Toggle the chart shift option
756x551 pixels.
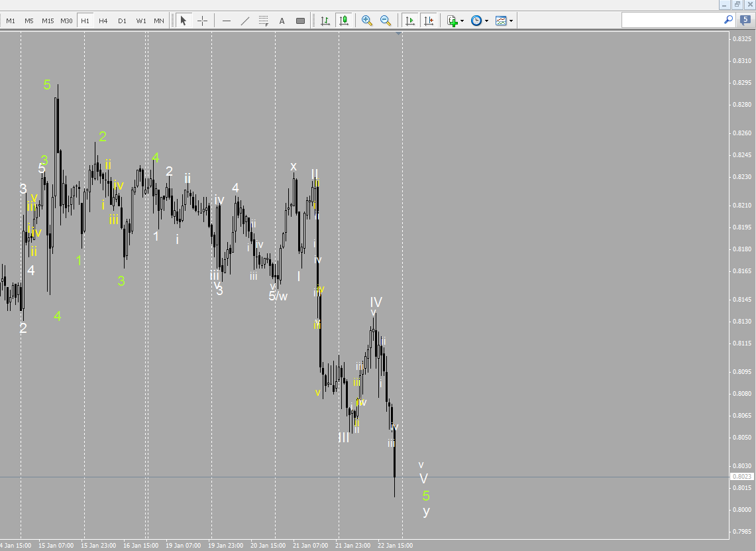(429, 21)
